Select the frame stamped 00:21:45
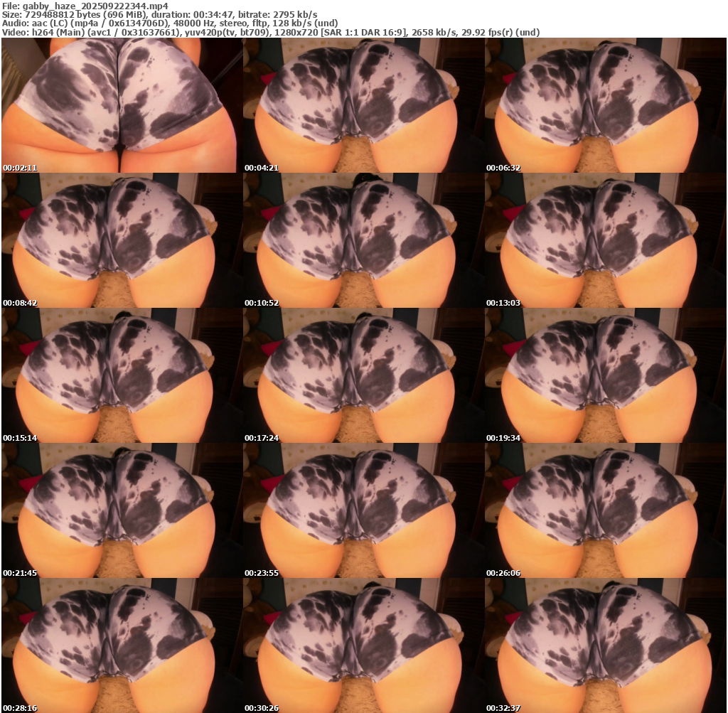Screen dimensions: 728x713 pyautogui.click(x=122, y=510)
